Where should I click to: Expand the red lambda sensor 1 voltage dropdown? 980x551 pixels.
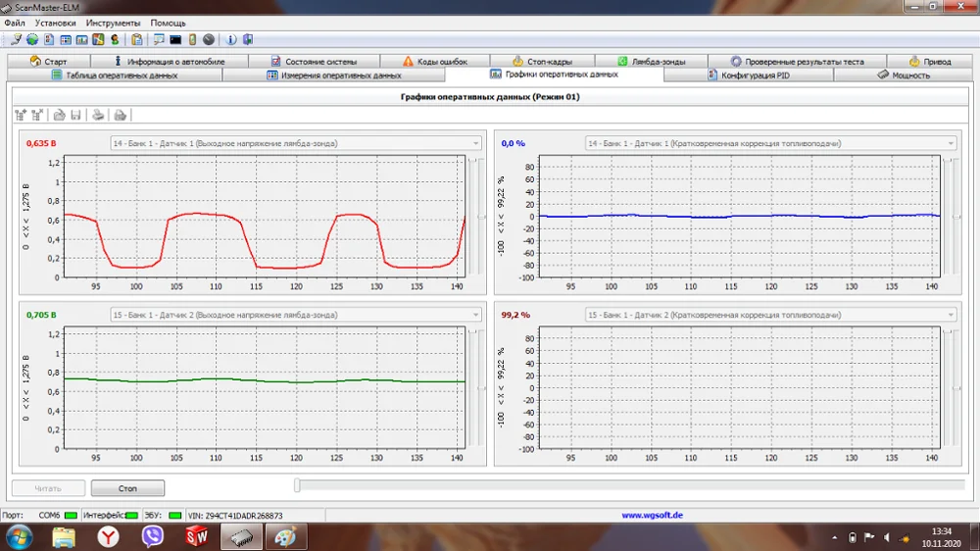[x=475, y=143]
